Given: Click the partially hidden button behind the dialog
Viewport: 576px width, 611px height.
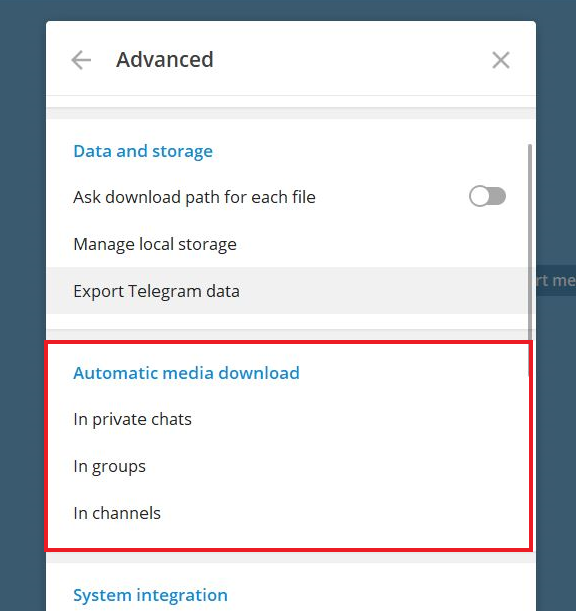Looking at the screenshot, I should tap(556, 281).
